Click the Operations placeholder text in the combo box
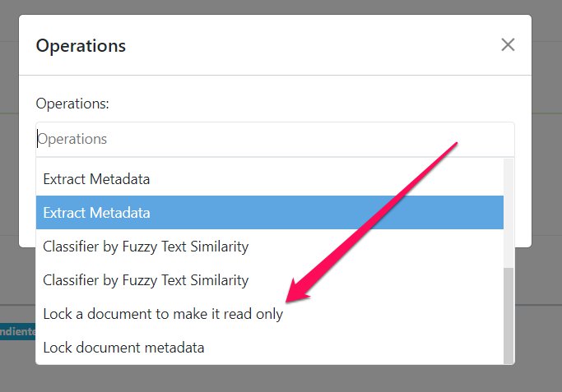This screenshot has width=562, height=392. pos(72,139)
